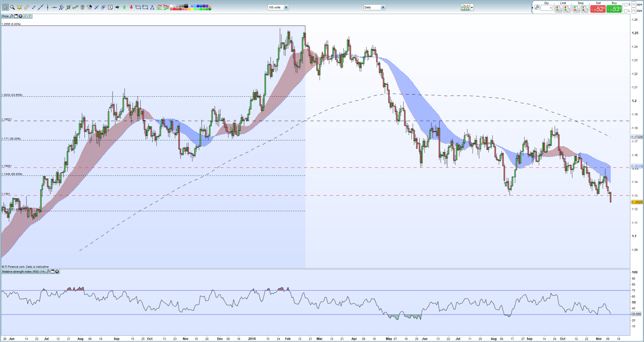Click the 1.17329 price axis label
The width and height of the screenshot is (644, 342).
point(637,137)
